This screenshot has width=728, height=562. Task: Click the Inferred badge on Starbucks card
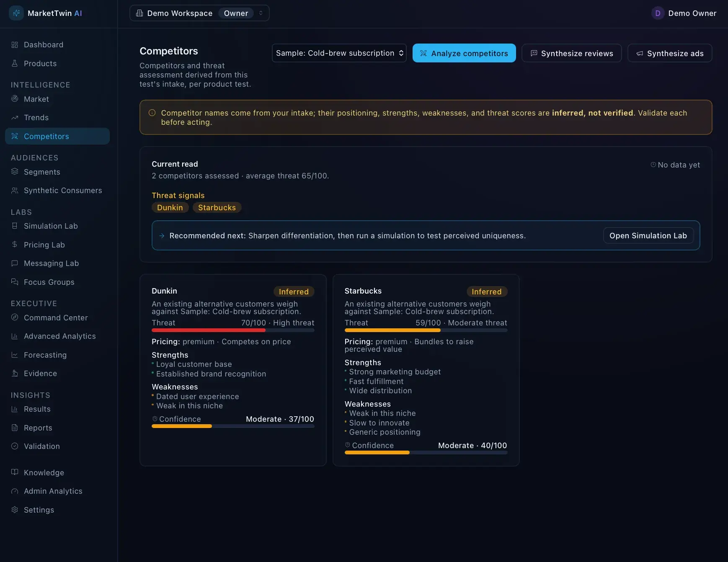(x=487, y=291)
